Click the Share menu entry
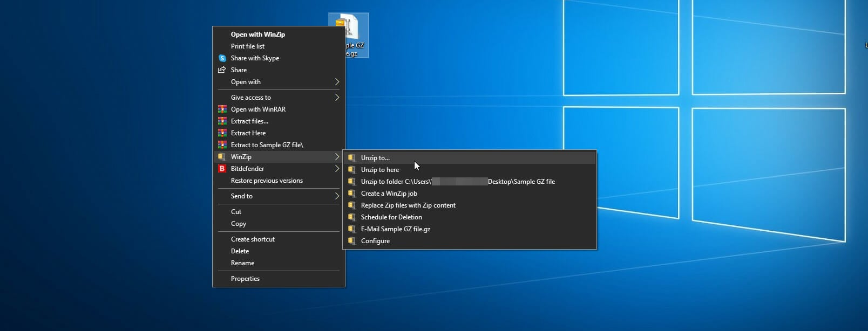 pos(279,70)
